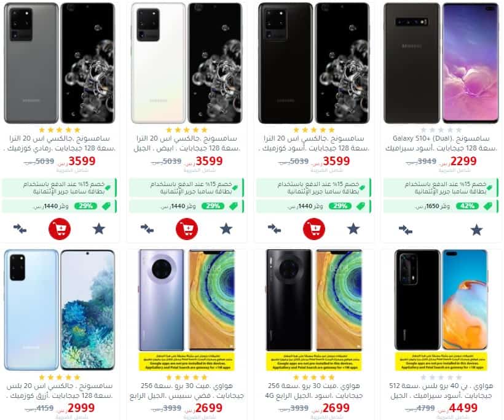
Task: Open the Galaxy S10+ (Dual) product title
Action: pyautogui.click(x=441, y=143)
